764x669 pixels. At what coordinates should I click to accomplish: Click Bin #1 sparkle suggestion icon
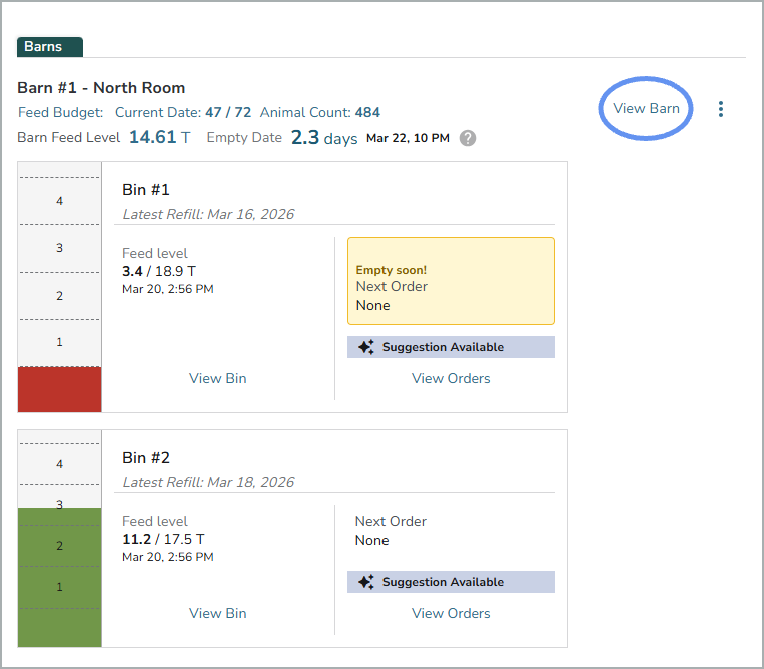[366, 347]
